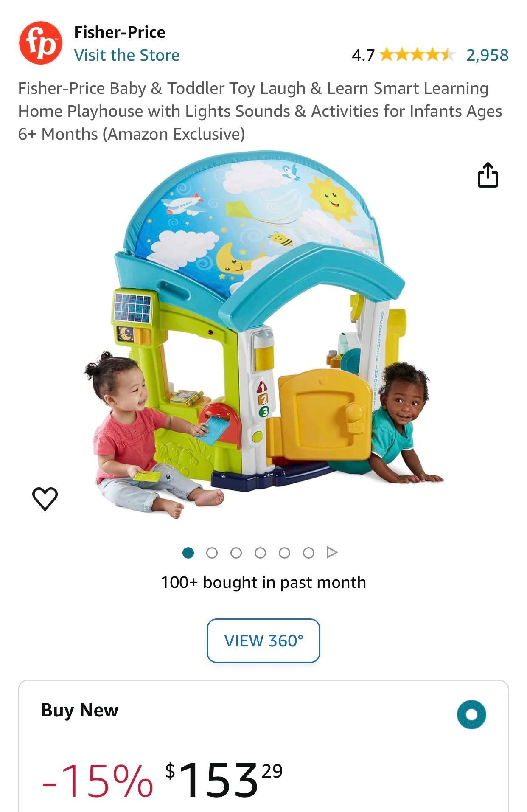
Task: Select the sixth image carousel dot
Action: pos(308,553)
